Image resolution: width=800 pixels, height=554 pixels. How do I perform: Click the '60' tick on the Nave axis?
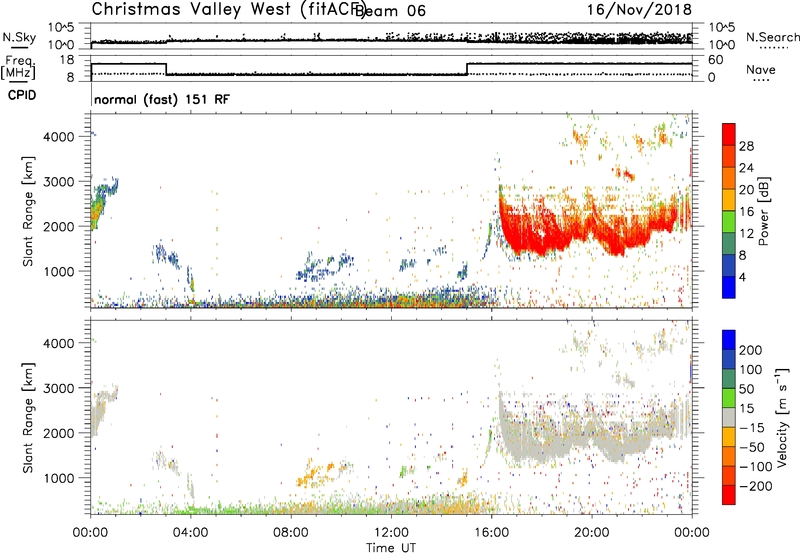point(715,60)
